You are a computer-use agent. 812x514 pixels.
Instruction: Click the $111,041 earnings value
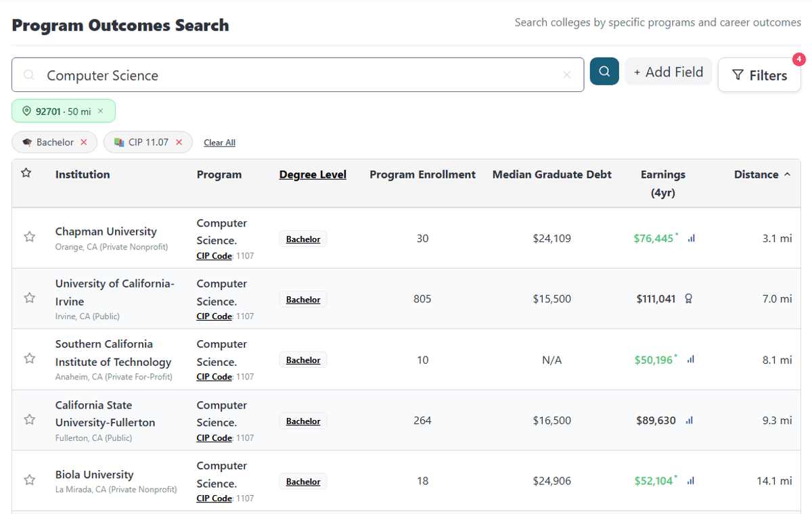coord(656,299)
